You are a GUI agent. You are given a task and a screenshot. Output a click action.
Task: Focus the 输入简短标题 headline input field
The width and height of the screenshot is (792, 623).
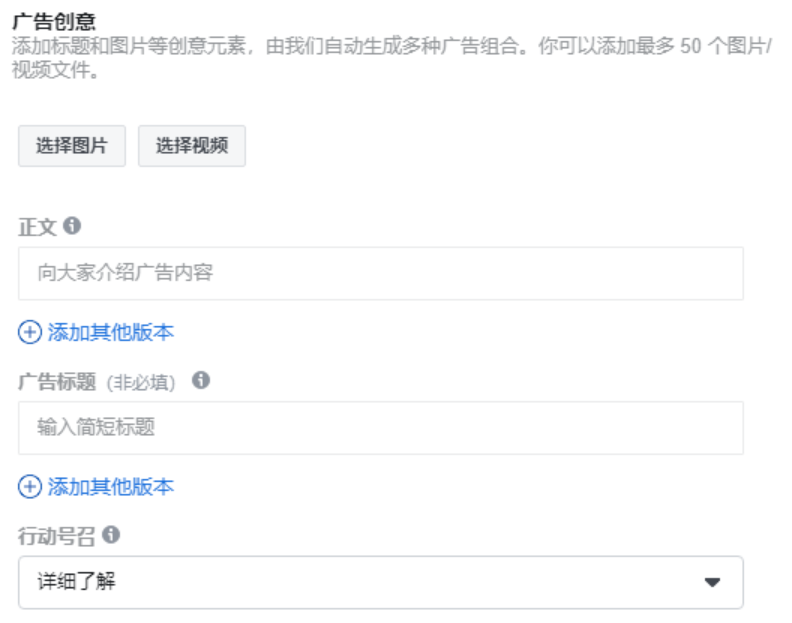381,428
